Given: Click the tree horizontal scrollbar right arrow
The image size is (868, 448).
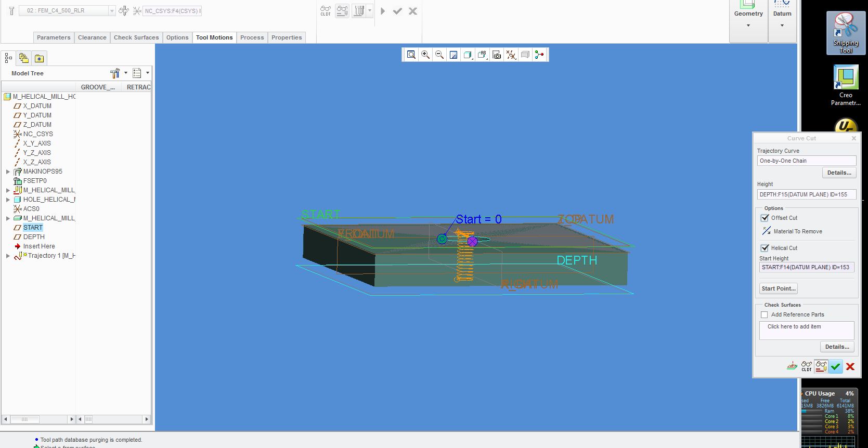Looking at the screenshot, I should point(147,419).
